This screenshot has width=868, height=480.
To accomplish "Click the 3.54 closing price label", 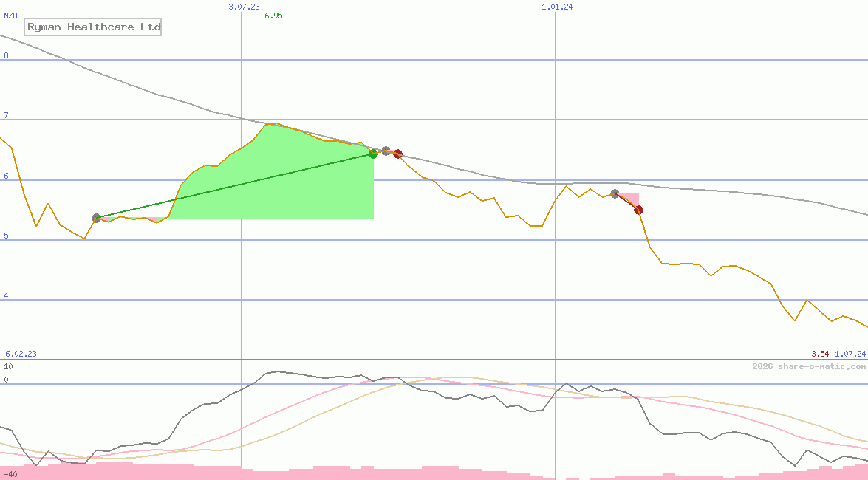I will click(x=820, y=353).
